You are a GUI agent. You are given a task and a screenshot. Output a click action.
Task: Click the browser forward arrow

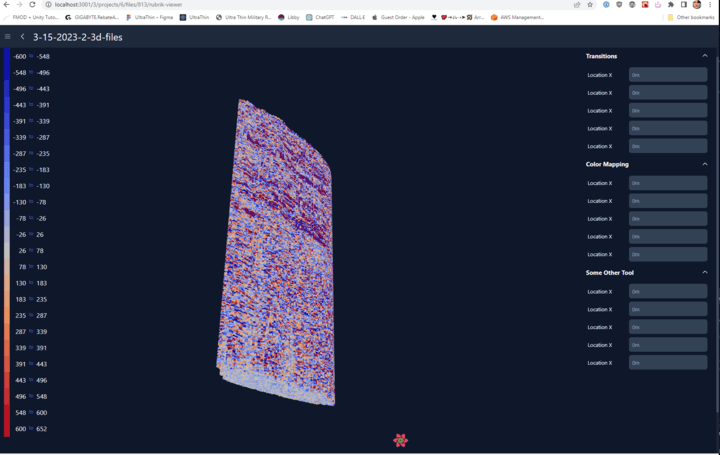[x=19, y=5]
